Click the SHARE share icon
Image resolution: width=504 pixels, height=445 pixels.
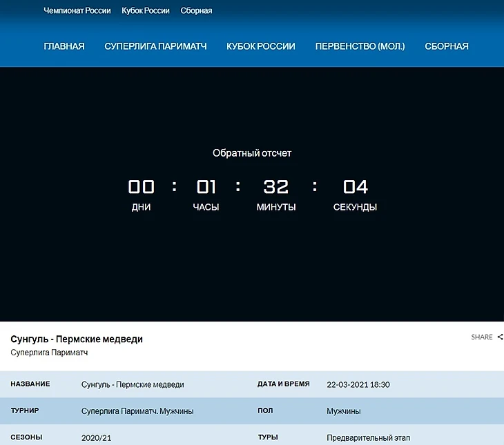(x=500, y=337)
